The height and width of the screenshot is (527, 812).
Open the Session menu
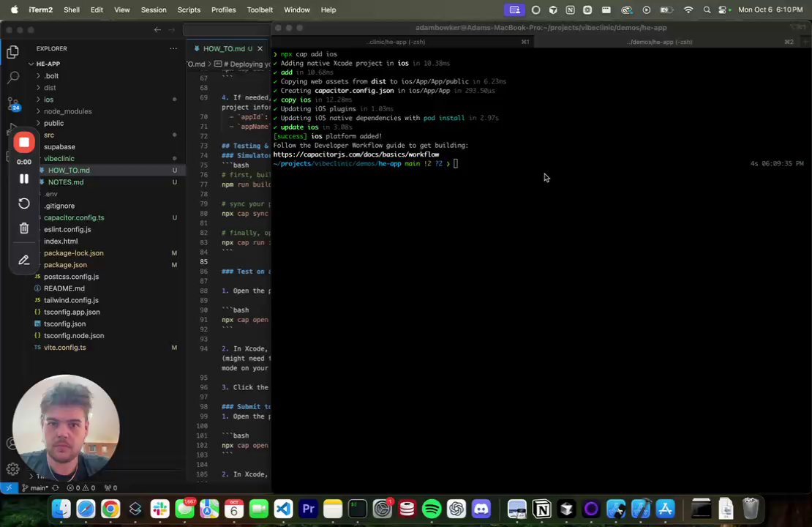(x=154, y=10)
